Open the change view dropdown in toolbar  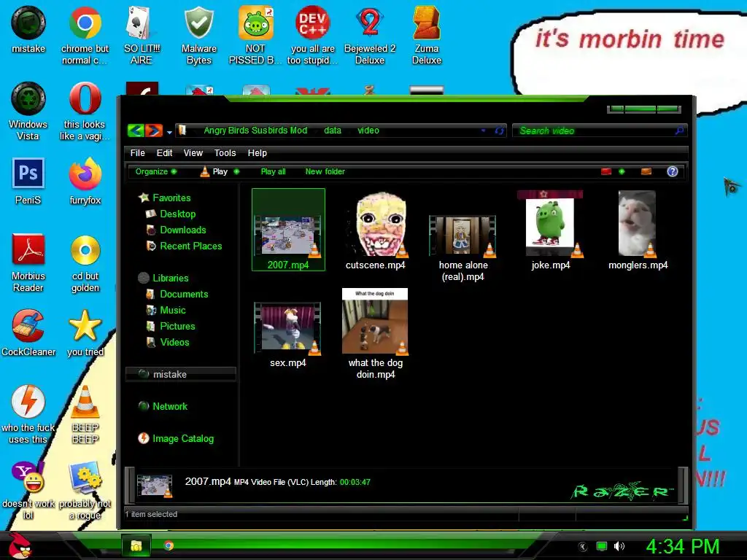(622, 171)
